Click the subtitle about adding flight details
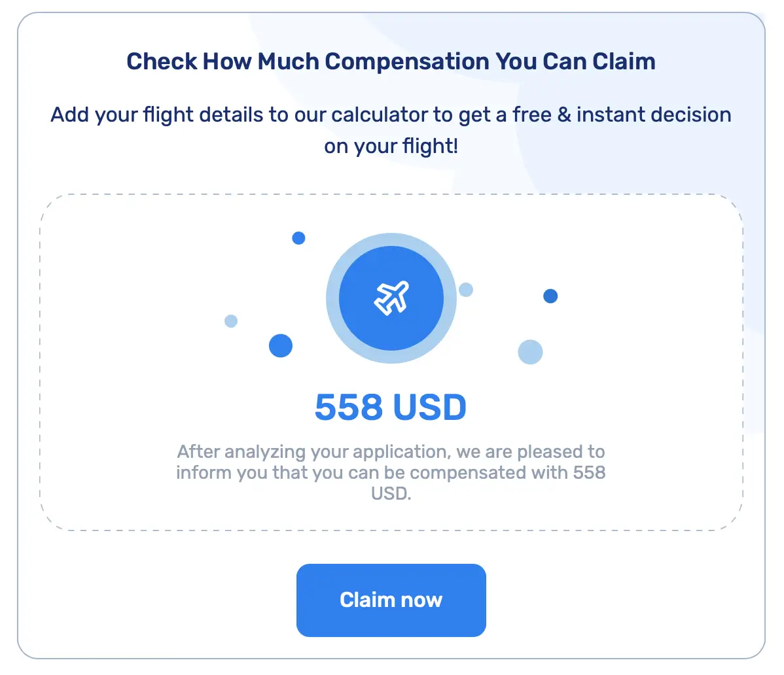Screen dimensions: 784x675 pos(391,130)
